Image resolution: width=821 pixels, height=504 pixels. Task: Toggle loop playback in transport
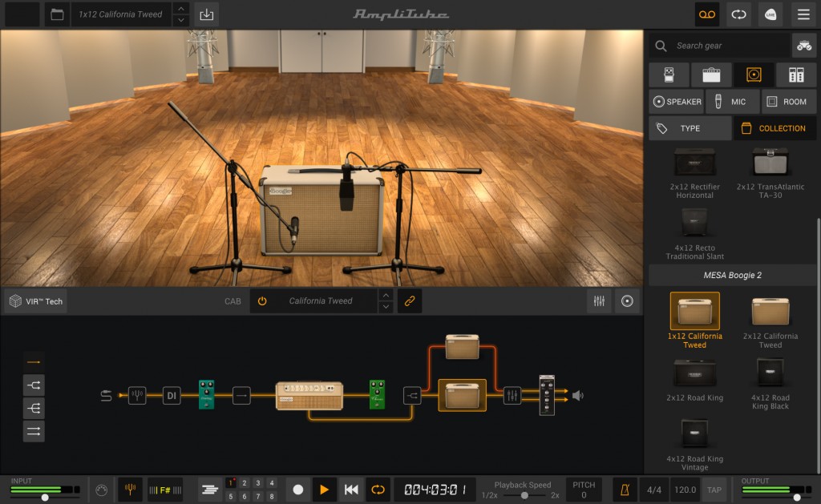(x=378, y=490)
